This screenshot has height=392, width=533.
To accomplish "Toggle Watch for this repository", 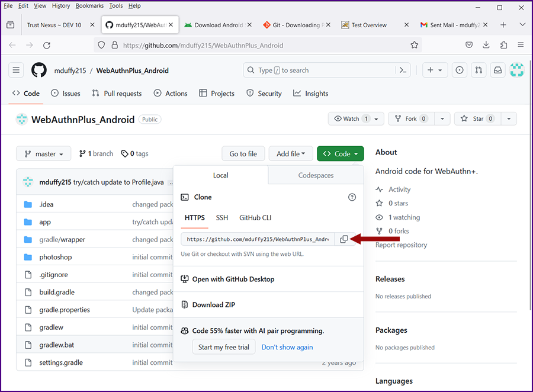I will coord(351,118).
